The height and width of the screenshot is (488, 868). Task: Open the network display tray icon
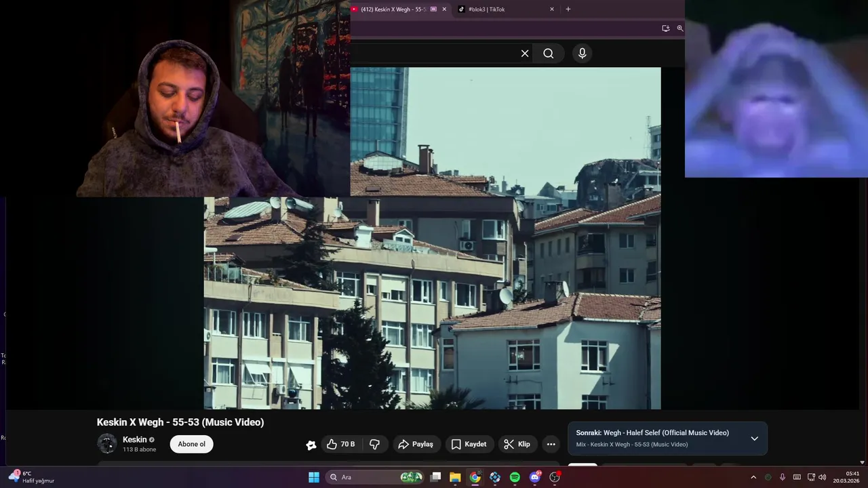tap(811, 477)
